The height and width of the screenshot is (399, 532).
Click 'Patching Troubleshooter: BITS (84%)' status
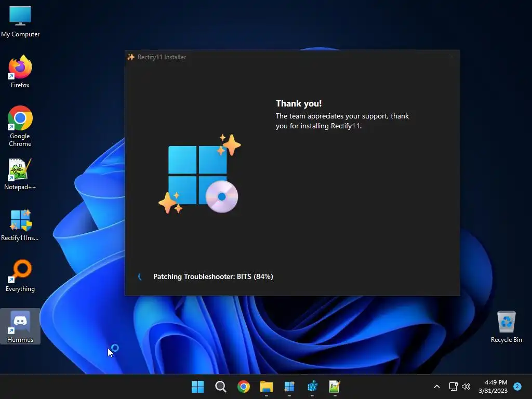pyautogui.click(x=213, y=276)
